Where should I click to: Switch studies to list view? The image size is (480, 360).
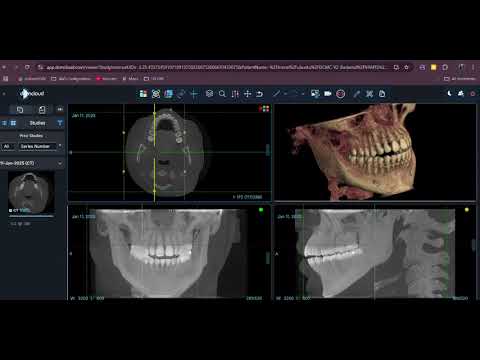pyautogui.click(x=4, y=123)
